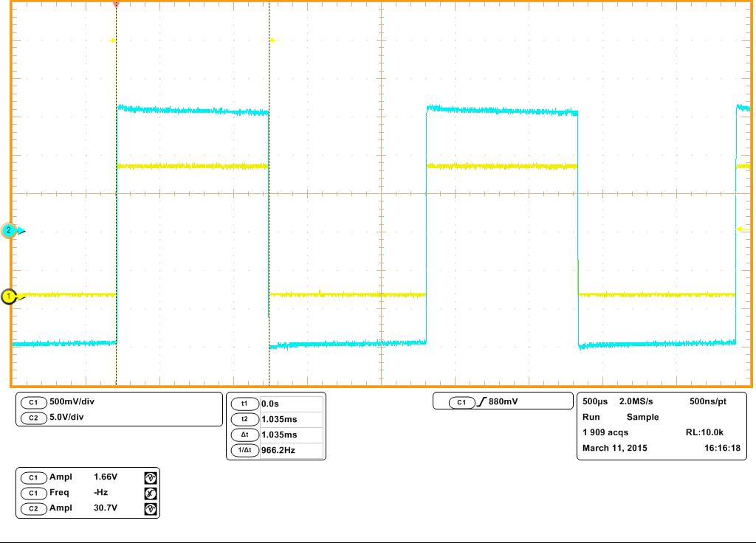Image resolution: width=756 pixels, height=543 pixels.
Task: Click the trigger level arrow on right edge
Action: (x=742, y=229)
